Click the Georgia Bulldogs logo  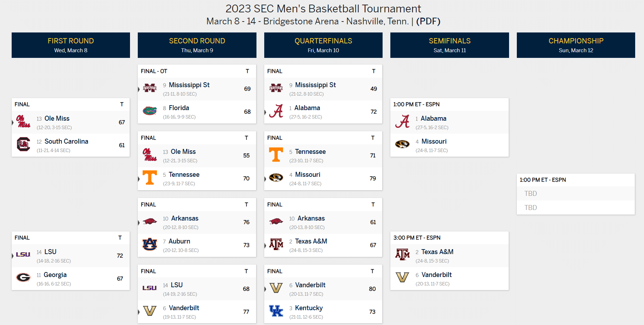[23, 278]
